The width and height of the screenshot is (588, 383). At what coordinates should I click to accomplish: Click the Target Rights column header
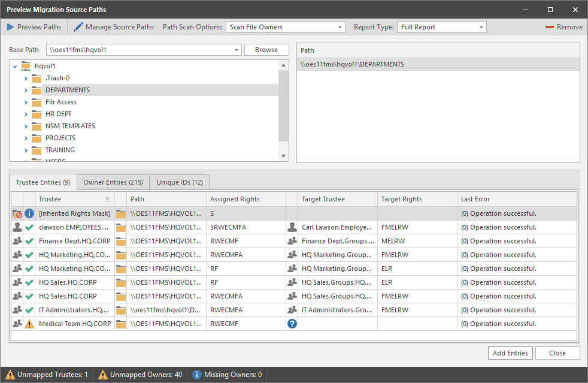tap(417, 199)
